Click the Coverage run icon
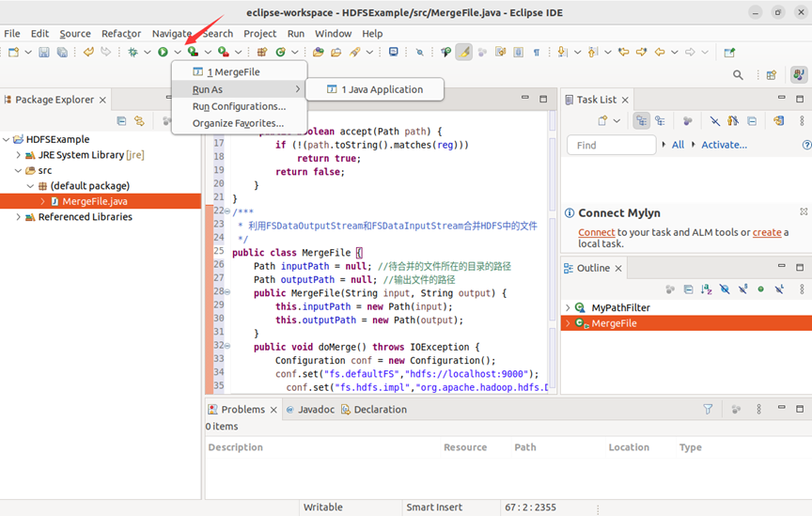 coord(193,52)
